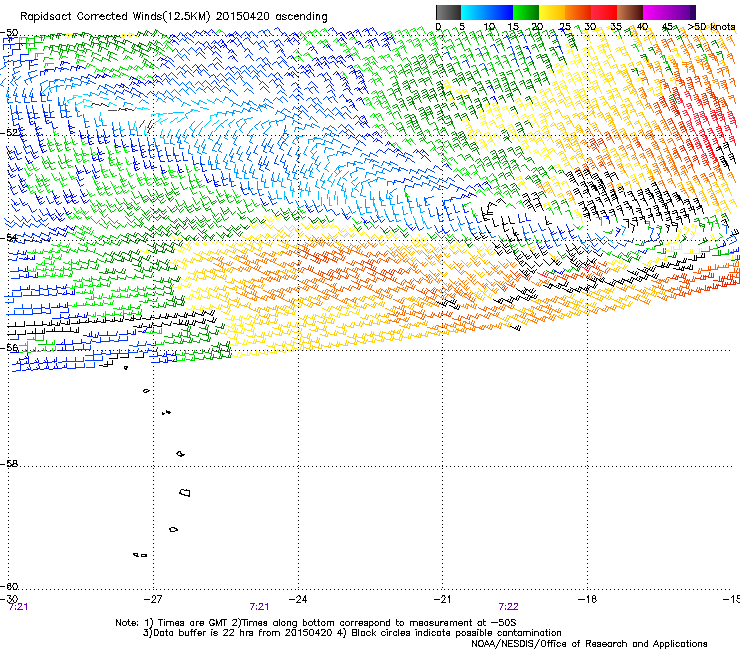Click the 'Rapidscat Corrected Winds(12.5KM)' title text

[115, 17]
